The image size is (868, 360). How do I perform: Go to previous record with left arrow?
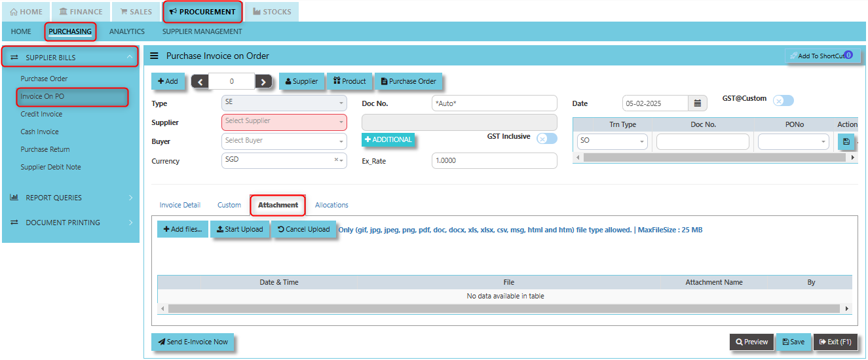[x=200, y=82]
